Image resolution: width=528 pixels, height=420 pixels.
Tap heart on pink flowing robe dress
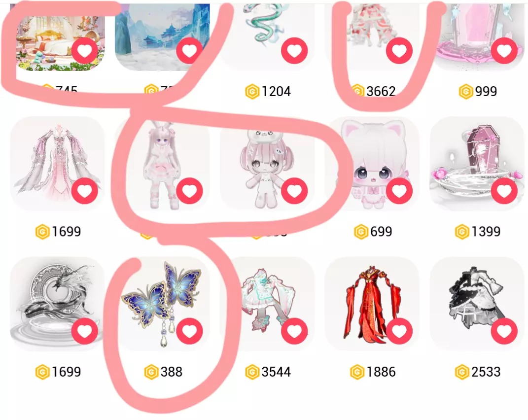coord(84,191)
